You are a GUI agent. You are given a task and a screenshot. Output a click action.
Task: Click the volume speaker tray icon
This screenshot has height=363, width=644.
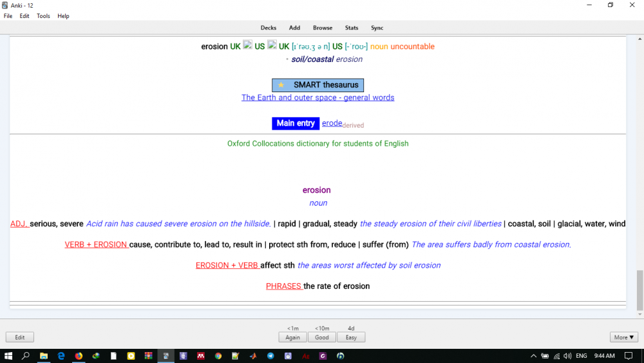[567, 356]
